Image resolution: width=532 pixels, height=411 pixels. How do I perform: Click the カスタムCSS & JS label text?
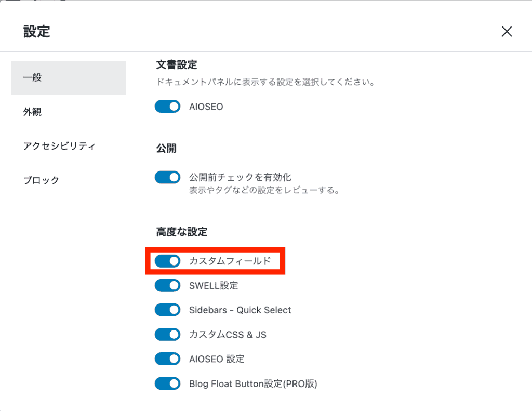tap(228, 335)
